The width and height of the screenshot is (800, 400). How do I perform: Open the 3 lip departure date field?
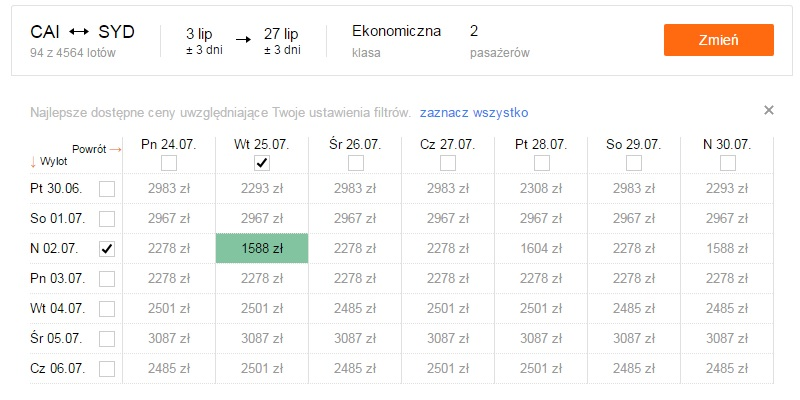coord(204,41)
